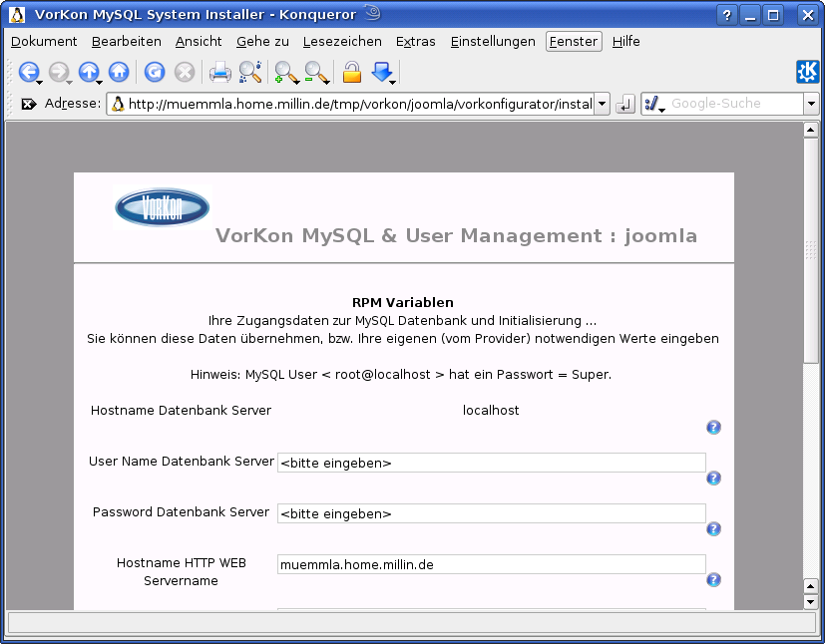The width and height of the screenshot is (825, 644).
Task: Expand the address URL history dropdown
Action: [602, 104]
